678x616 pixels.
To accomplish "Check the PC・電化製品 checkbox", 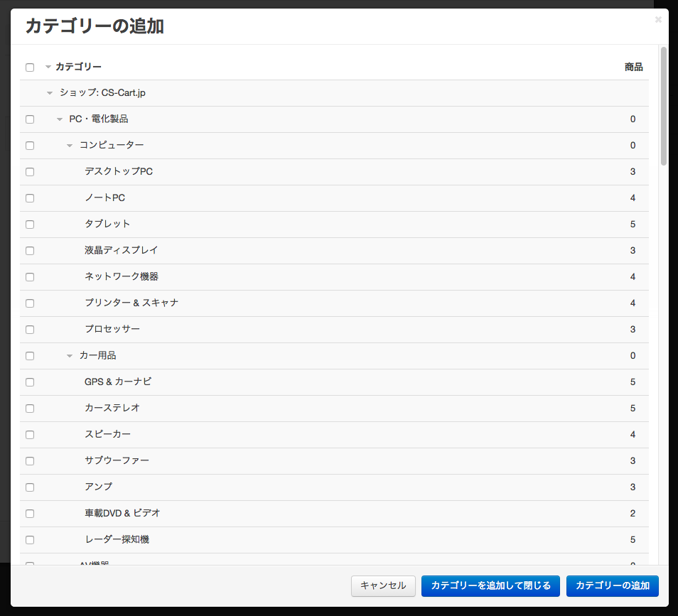I will click(30, 119).
